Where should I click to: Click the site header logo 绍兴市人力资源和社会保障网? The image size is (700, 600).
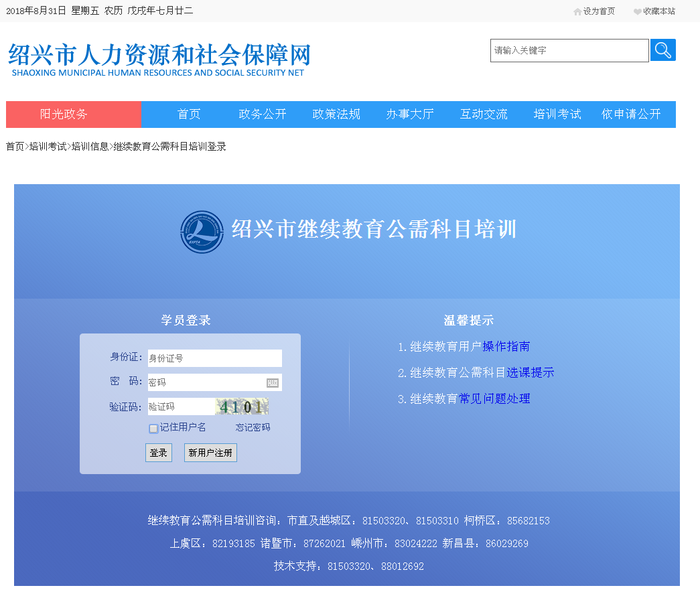pyautogui.click(x=159, y=60)
